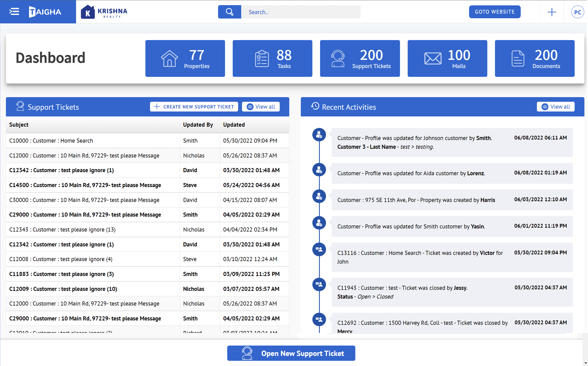Open the C11943 ticket closed by Jessy activity
This screenshot has width=588, height=366.
pos(452,292)
